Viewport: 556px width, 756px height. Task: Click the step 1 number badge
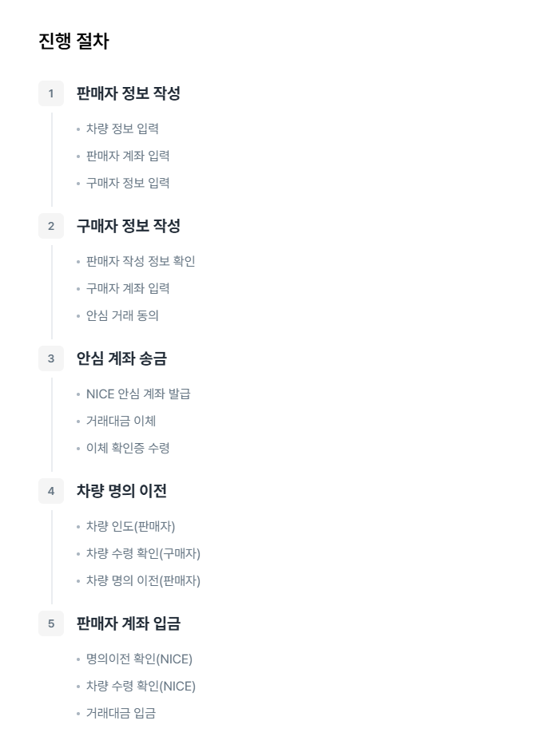pos(51,93)
